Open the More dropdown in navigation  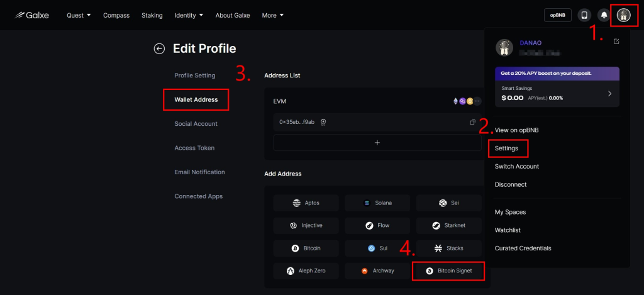coord(272,15)
